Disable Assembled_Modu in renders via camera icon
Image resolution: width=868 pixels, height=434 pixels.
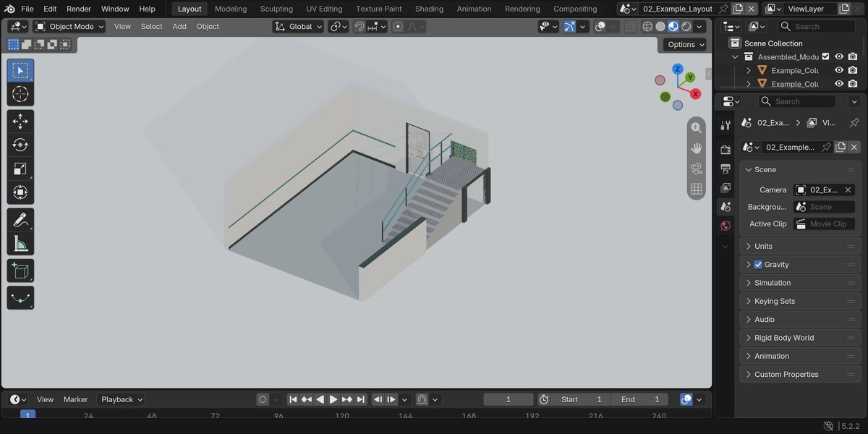[853, 56]
